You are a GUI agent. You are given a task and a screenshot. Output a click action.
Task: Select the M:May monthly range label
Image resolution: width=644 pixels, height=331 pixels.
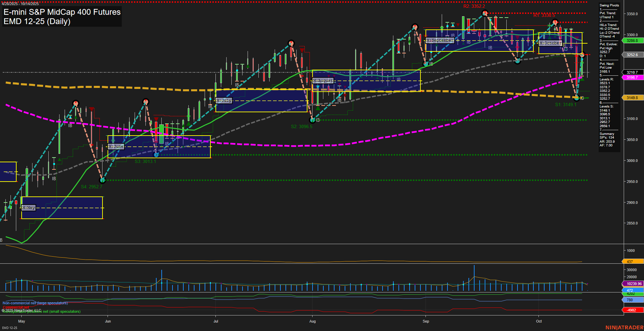29,208
